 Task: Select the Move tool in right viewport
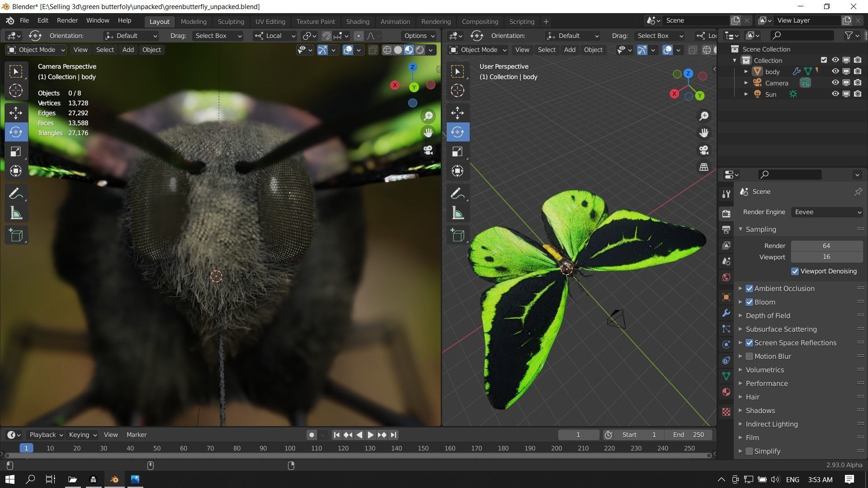click(x=458, y=113)
